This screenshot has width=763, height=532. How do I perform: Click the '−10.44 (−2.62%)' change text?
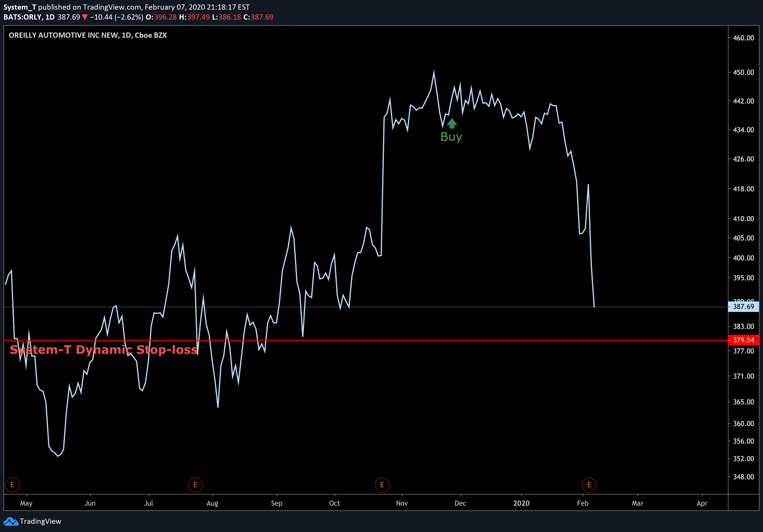coord(117,17)
